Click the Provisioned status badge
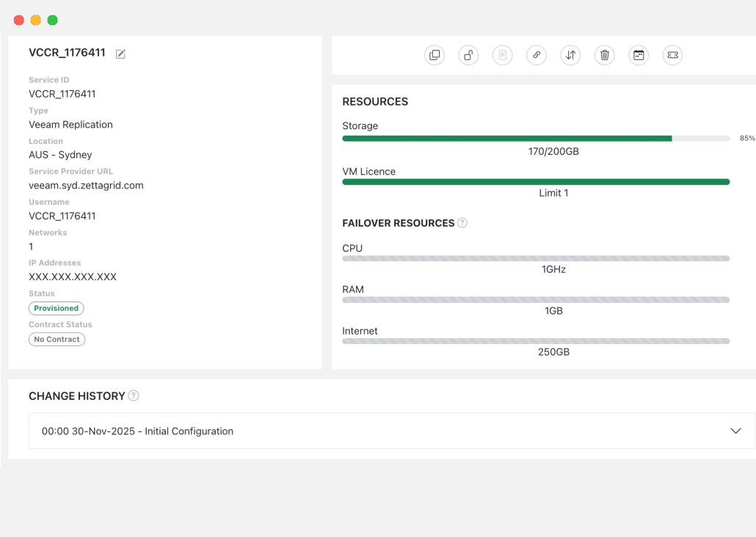Screen dimensions: 756x537 coord(57,309)
